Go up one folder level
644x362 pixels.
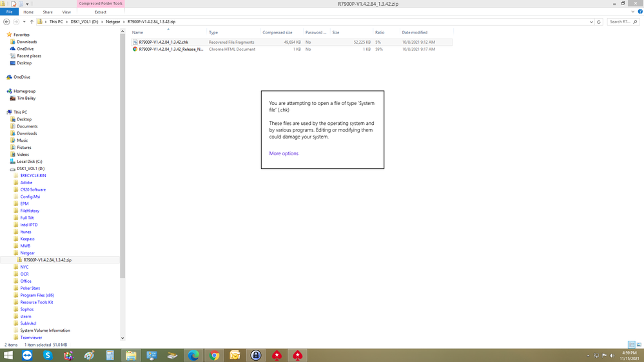point(32,22)
